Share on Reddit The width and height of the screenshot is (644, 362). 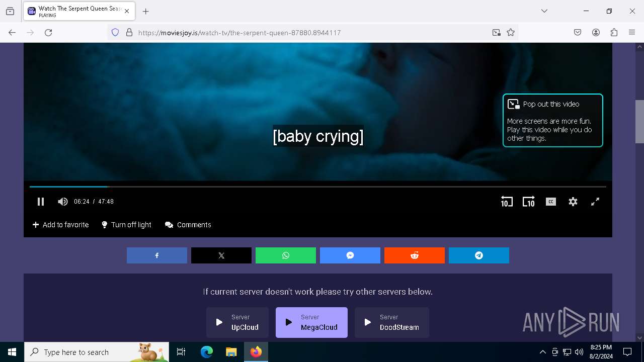[415, 255]
